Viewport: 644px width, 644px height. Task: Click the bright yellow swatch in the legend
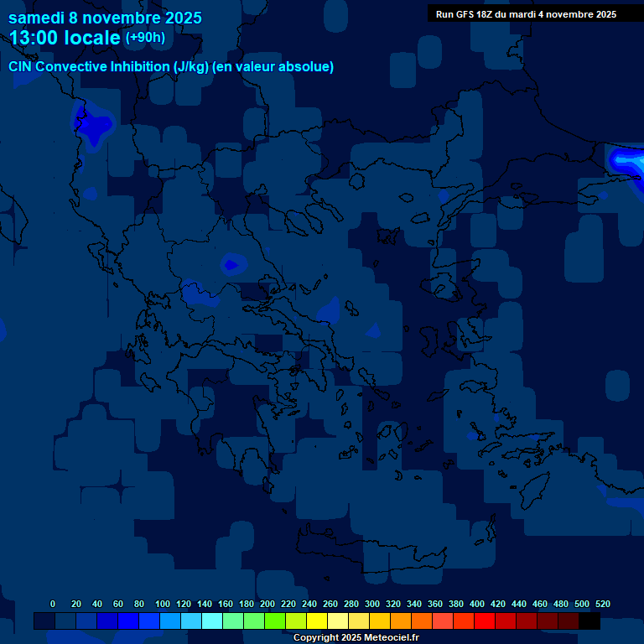(x=317, y=621)
